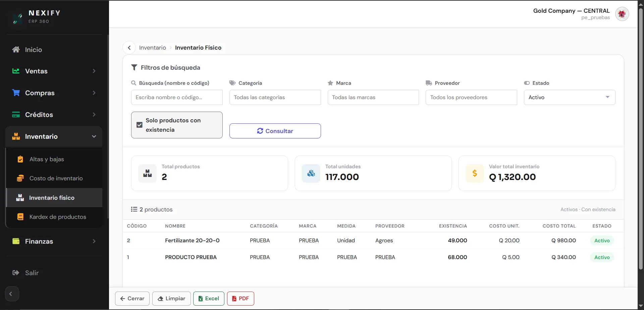Click the dollar sign inventory value icon
Screen dimensions: 644x310
[475, 173]
